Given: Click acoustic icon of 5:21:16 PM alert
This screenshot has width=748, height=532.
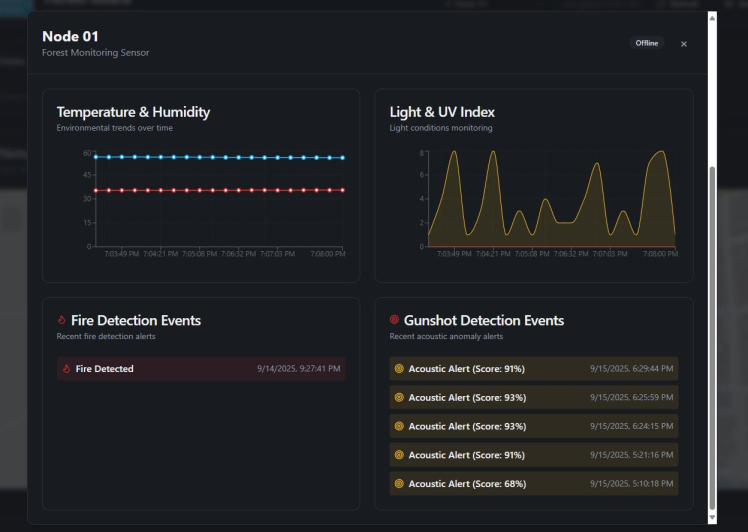Looking at the screenshot, I should pos(400,455).
